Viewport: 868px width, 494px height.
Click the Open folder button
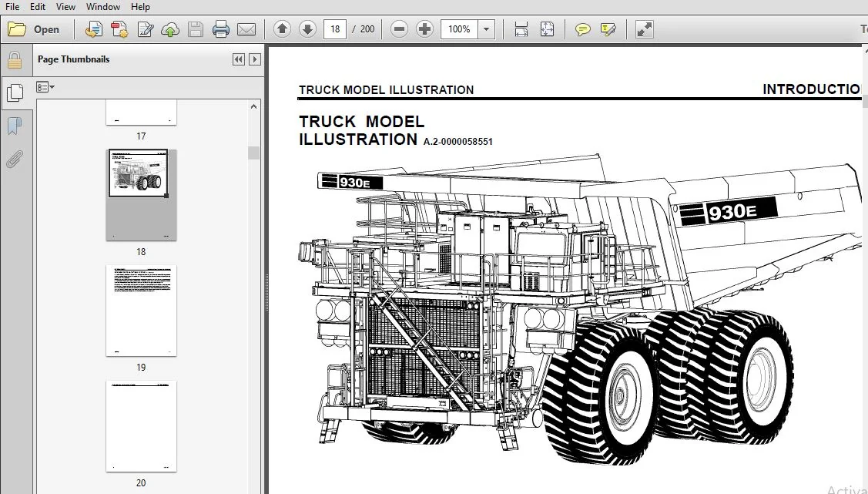click(35, 29)
